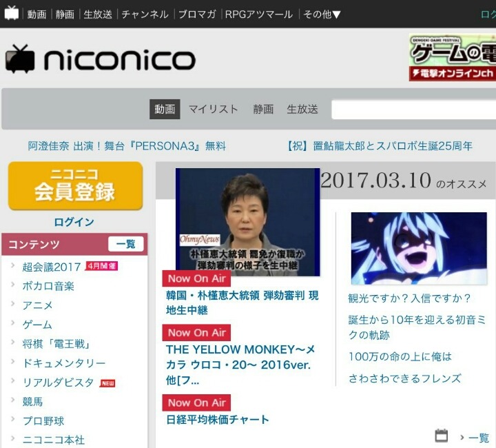
Task: Open 誕生から10年を迎える初音ミクの軌跡 link
Action: coord(417,327)
